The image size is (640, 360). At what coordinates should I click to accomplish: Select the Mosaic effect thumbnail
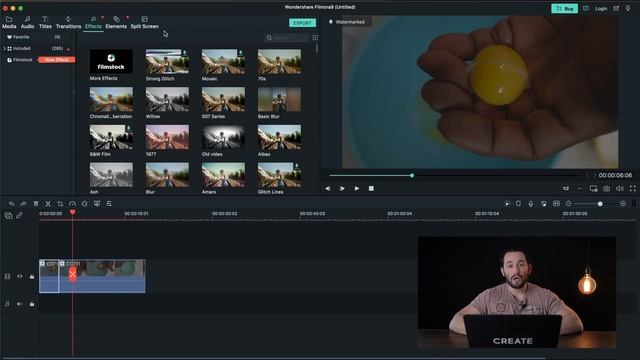(223, 61)
